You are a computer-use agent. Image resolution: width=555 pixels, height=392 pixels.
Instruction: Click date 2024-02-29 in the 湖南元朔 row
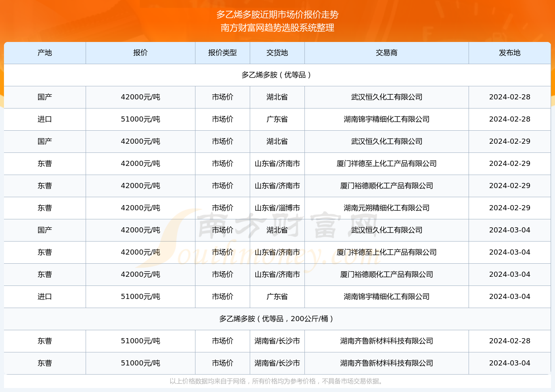pos(510,208)
